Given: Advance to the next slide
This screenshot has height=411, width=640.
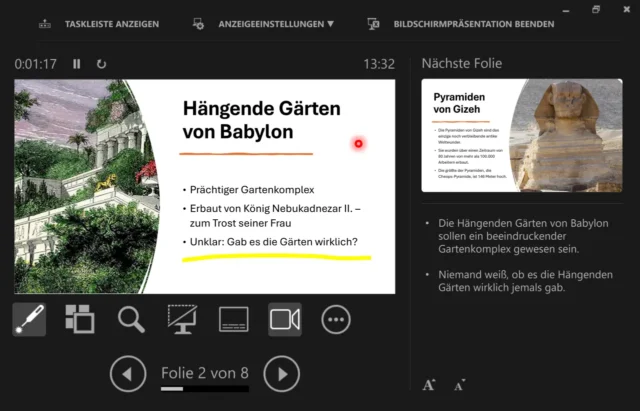Looking at the screenshot, I should point(282,374).
